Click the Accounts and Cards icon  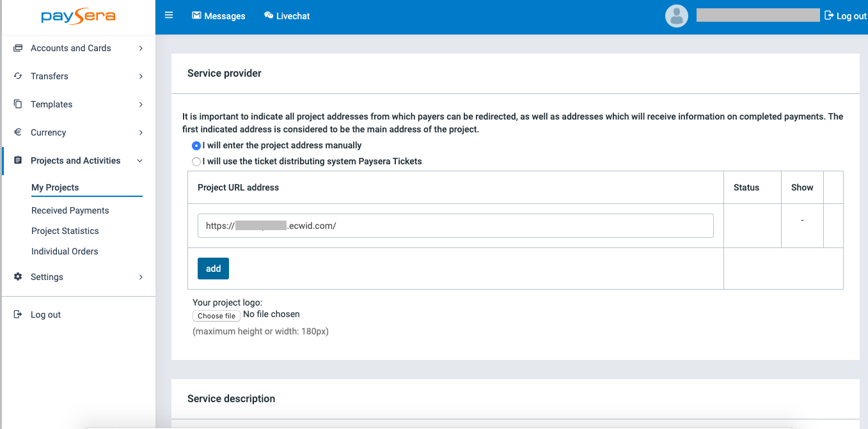tap(17, 48)
